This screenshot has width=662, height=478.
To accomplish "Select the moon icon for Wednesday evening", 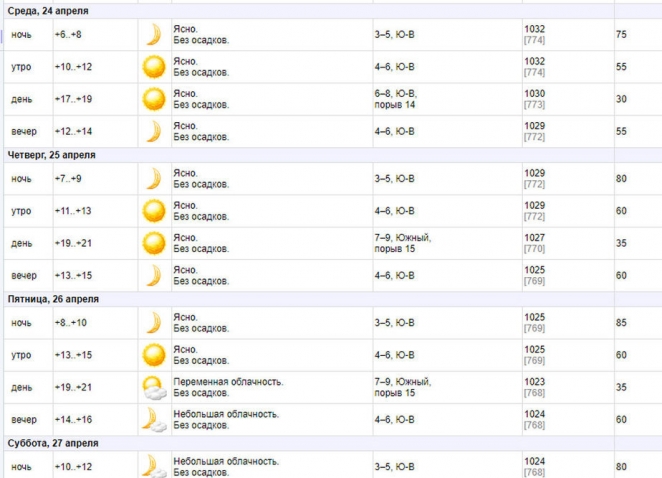I will coord(153,131).
